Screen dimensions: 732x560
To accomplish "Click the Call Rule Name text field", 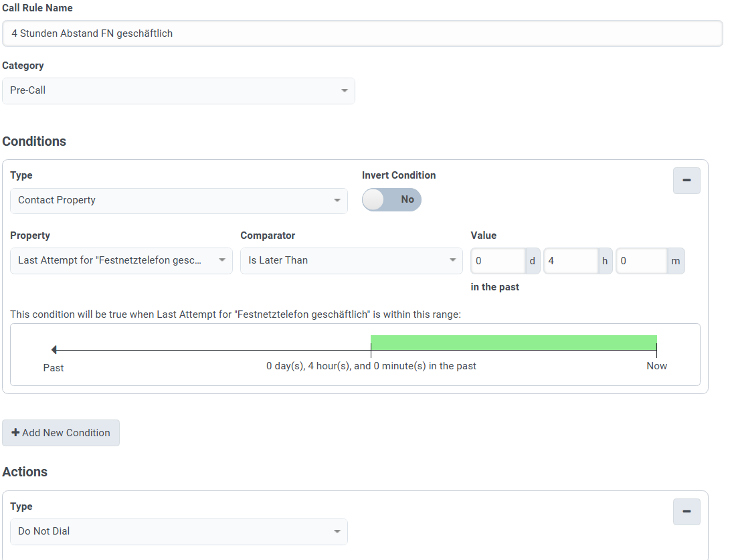I will (362, 33).
